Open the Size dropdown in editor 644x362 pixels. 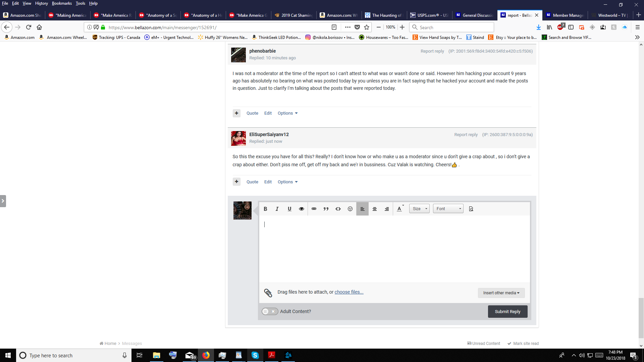click(x=419, y=209)
